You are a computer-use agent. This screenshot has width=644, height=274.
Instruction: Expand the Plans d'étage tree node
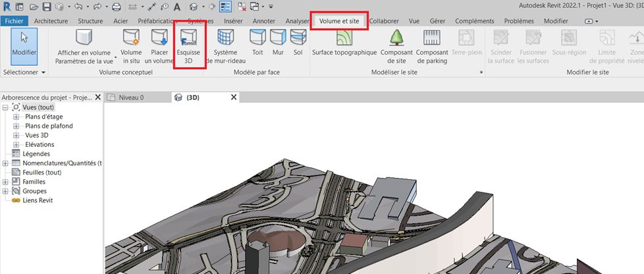[16, 117]
